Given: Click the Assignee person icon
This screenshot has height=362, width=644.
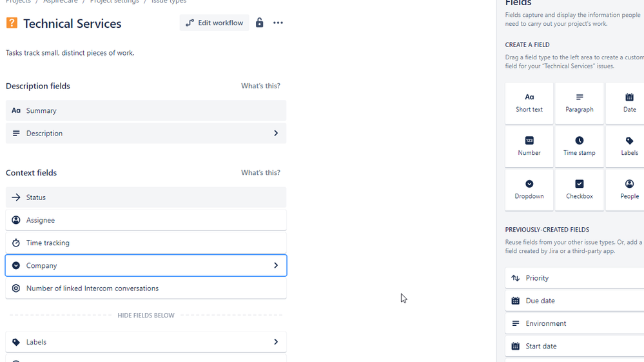Looking at the screenshot, I should (x=16, y=220).
